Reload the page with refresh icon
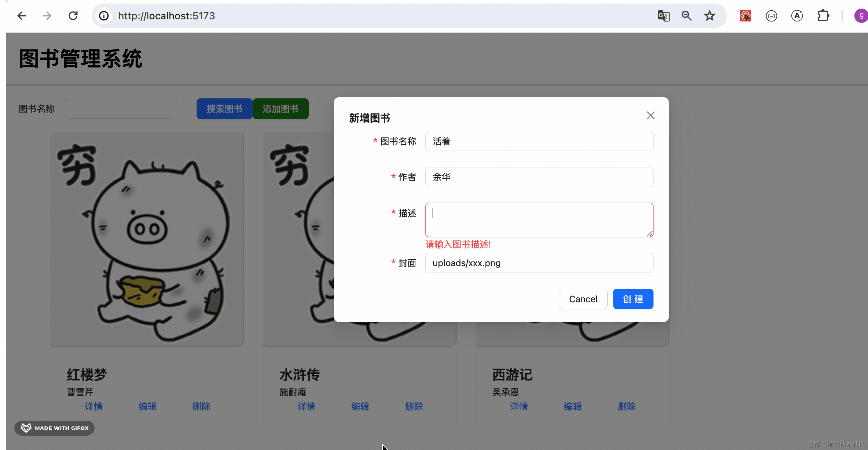Screen dimensions: 868x450 [x=73, y=16]
